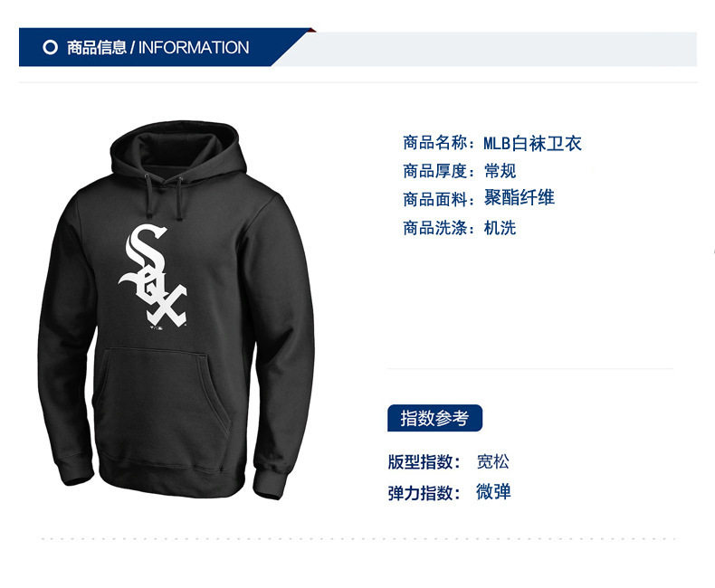
Task: Select the 商品信息 / INFORMATION header tab
Action: click(x=157, y=47)
